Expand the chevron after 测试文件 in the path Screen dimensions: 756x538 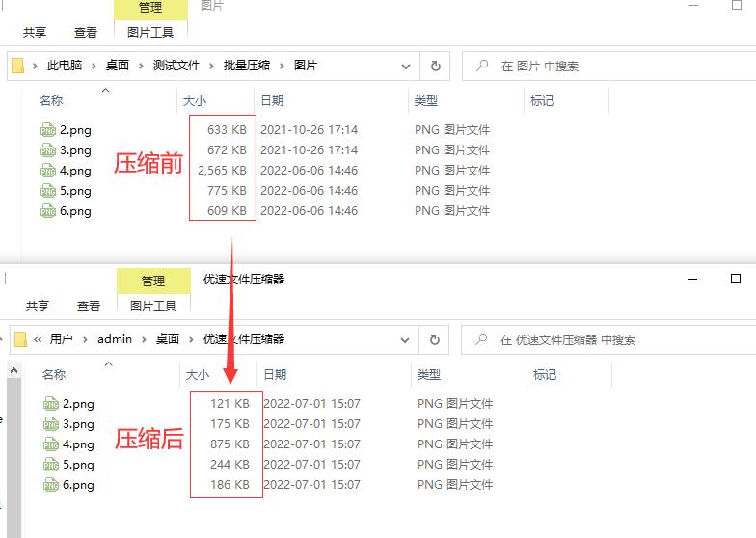coord(211,66)
